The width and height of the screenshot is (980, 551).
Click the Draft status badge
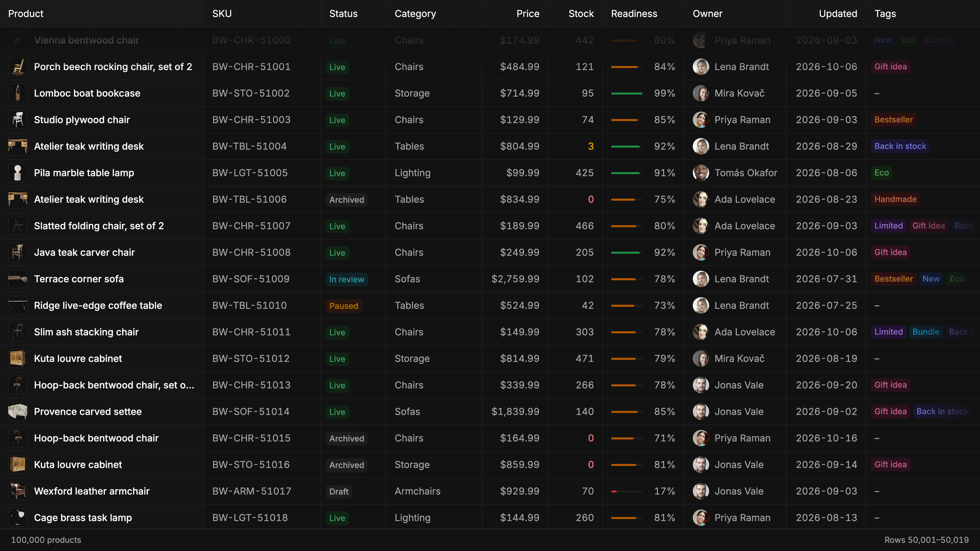point(339,491)
